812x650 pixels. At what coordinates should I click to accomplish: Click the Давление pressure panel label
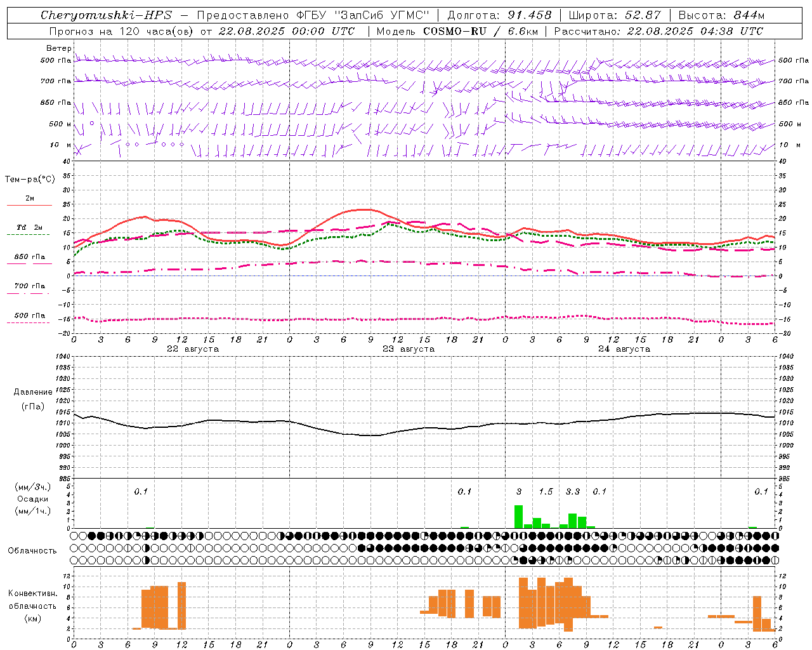pos(33,392)
